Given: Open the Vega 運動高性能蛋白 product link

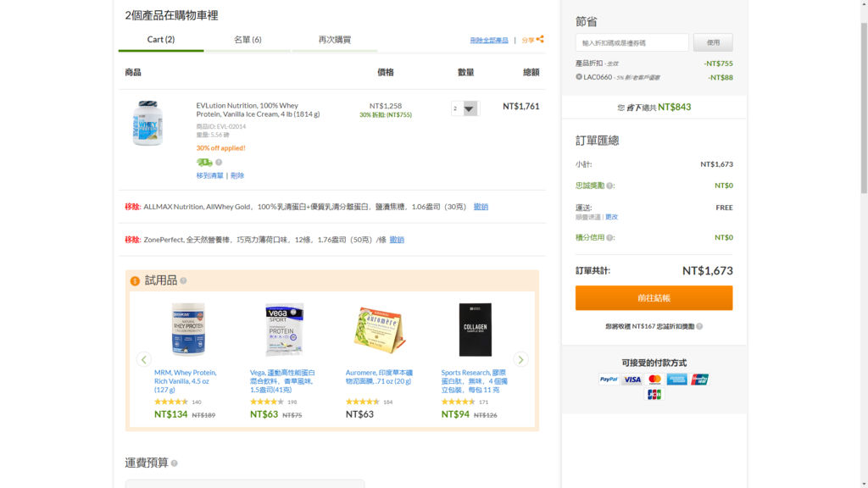Looking at the screenshot, I should tap(282, 381).
